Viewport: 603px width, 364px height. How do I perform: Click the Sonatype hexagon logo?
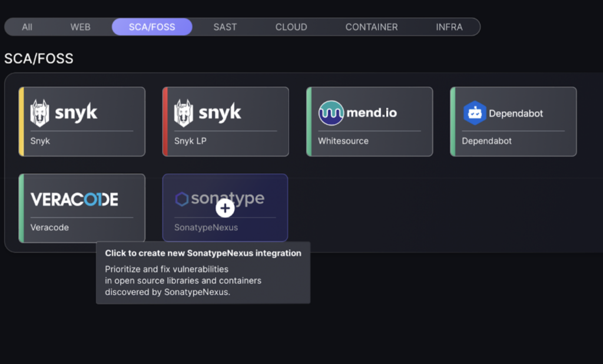[x=181, y=199]
